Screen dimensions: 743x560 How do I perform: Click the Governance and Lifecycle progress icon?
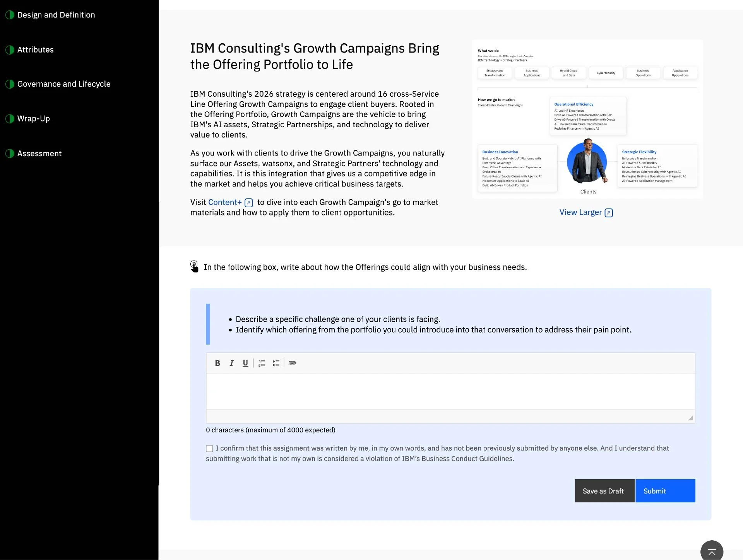tap(10, 84)
